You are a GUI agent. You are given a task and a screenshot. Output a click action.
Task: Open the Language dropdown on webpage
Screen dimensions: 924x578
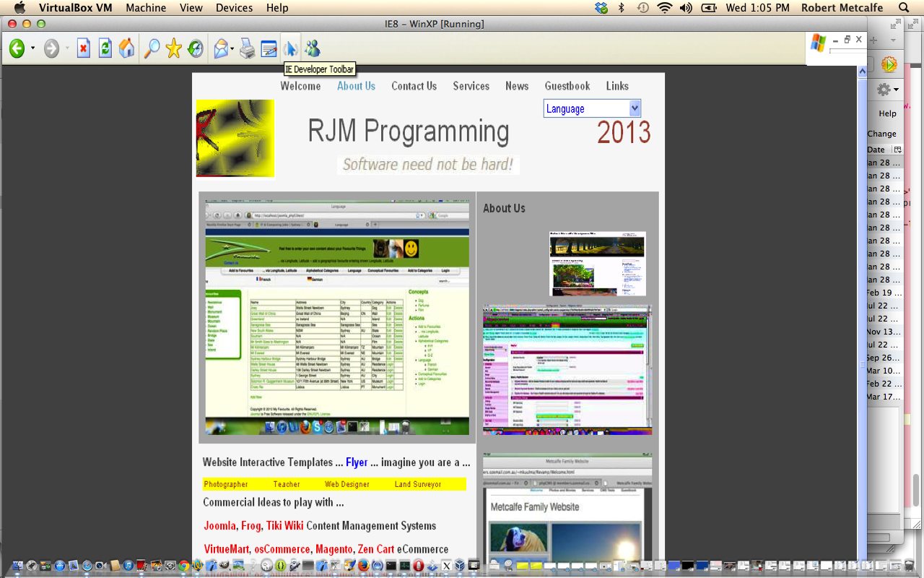click(592, 108)
